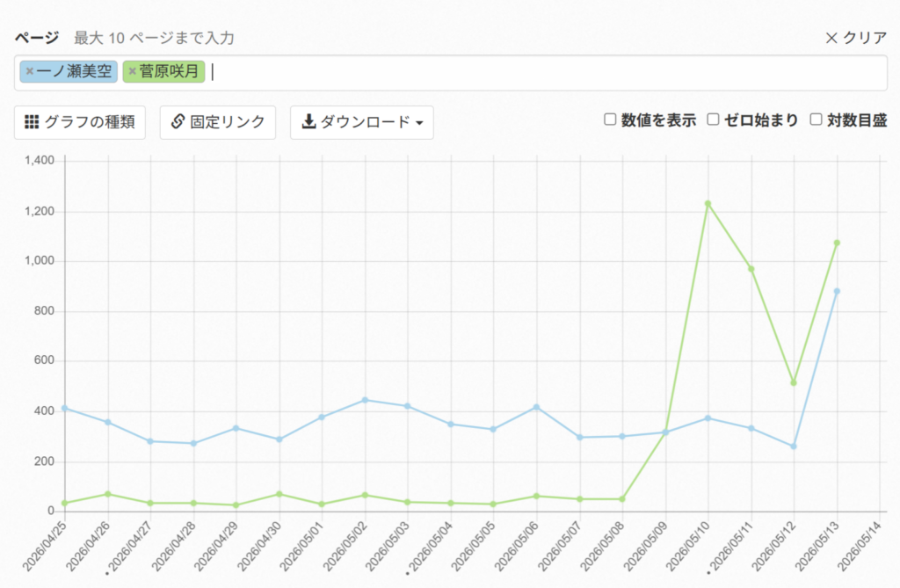The width and height of the screenshot is (900, 588).
Task: Click the blue data point on 2026/05/06
Action: tap(537, 407)
